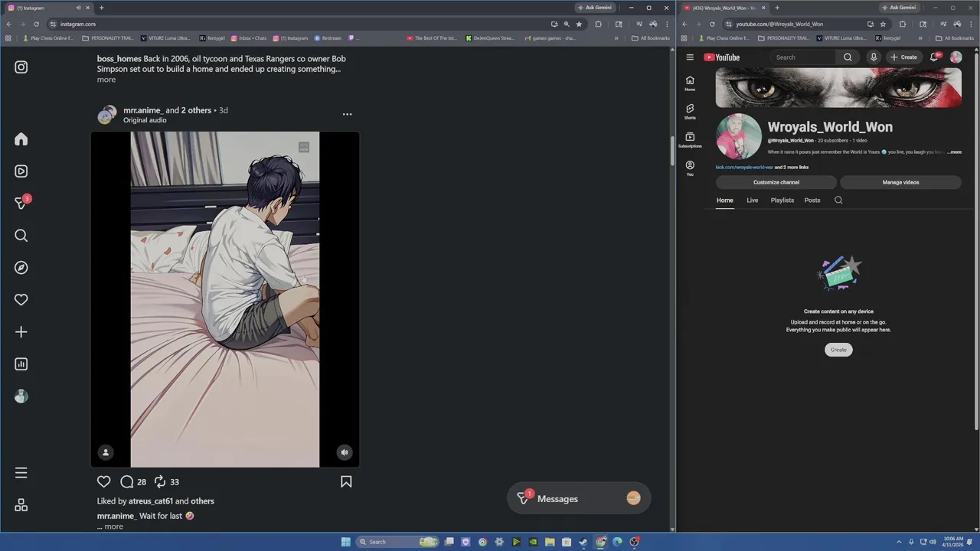Image resolution: width=980 pixels, height=551 pixels.
Task: Search YouTube with voice microphone
Action: [874, 57]
